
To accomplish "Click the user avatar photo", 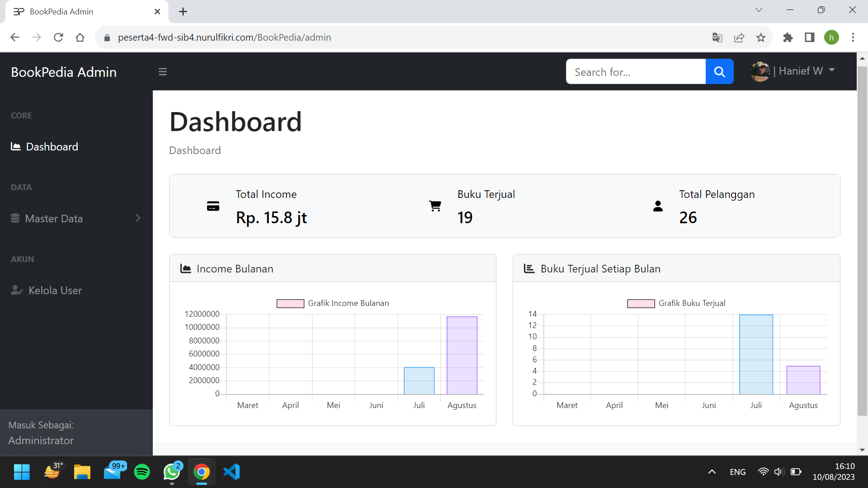I will pos(760,71).
